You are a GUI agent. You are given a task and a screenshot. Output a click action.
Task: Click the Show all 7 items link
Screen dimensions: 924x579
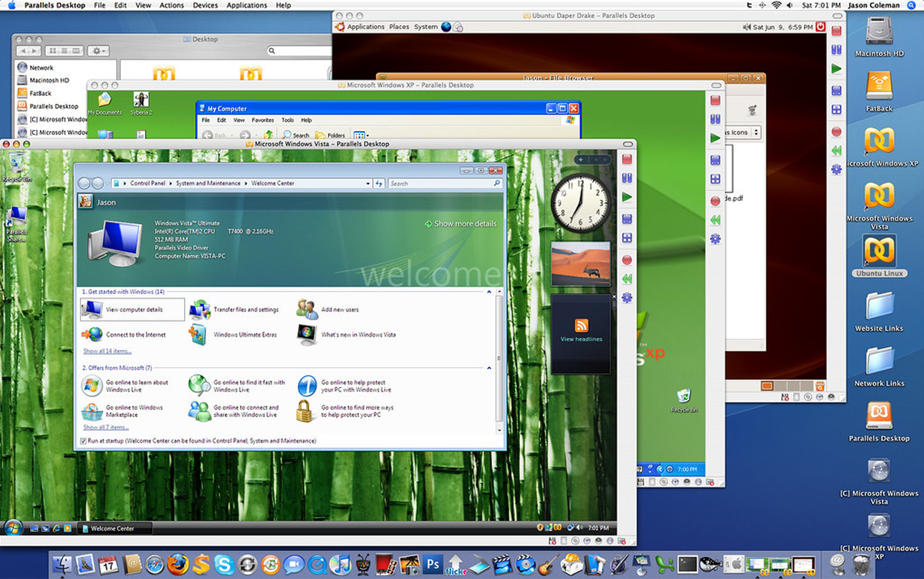click(x=106, y=427)
